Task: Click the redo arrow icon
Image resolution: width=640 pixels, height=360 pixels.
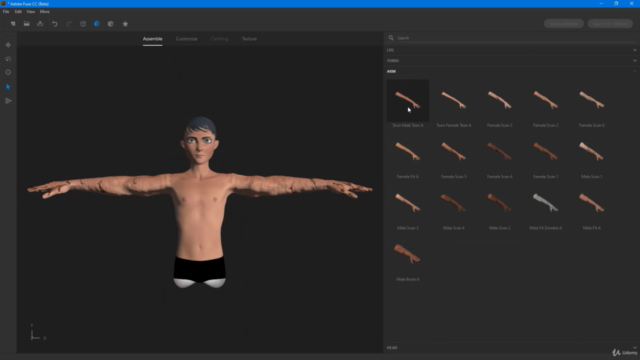Action: (69, 24)
